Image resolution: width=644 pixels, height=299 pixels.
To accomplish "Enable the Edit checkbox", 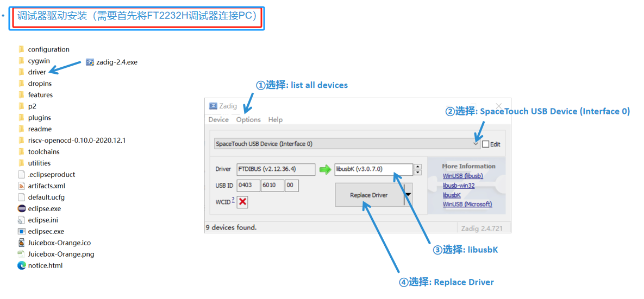I will click(x=485, y=144).
